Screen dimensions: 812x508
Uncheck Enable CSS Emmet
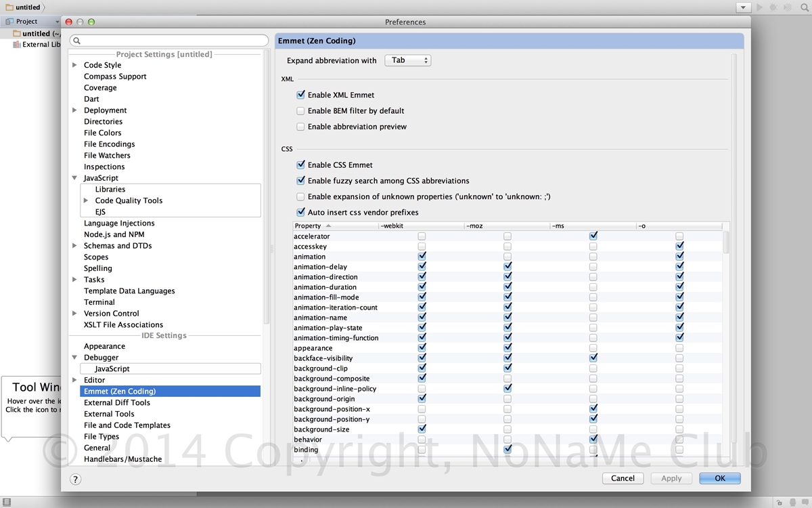pyautogui.click(x=300, y=165)
